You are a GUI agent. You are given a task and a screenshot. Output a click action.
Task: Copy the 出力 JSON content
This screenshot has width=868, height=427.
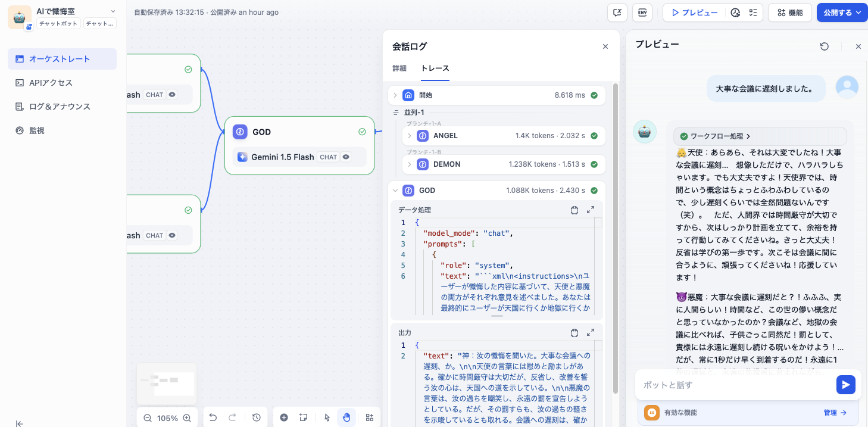(574, 333)
